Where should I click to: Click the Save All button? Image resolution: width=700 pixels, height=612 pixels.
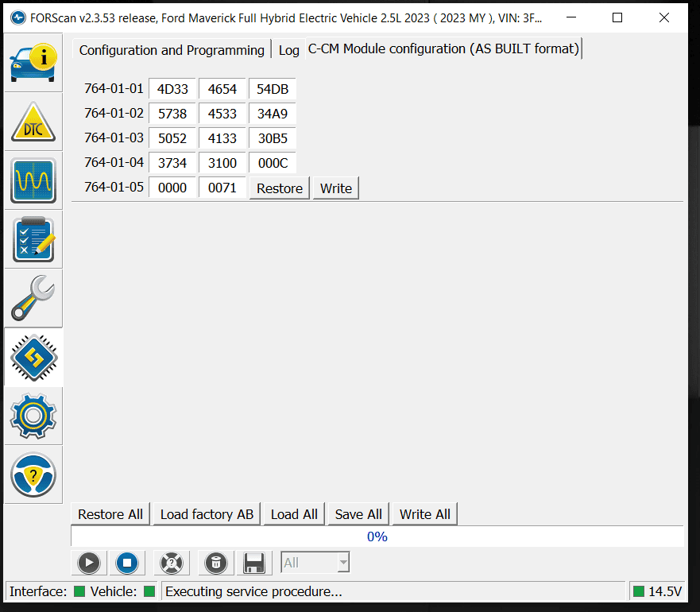358,514
